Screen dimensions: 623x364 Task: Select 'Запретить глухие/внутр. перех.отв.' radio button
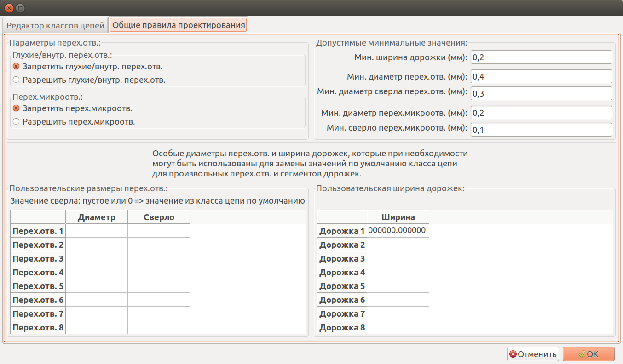pyautogui.click(x=16, y=67)
